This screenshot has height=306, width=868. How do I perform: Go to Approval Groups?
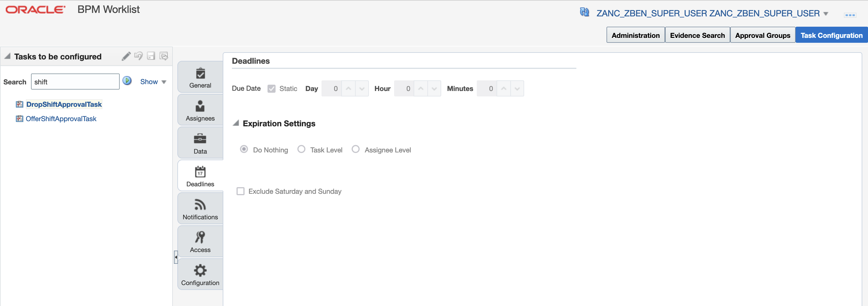763,35
